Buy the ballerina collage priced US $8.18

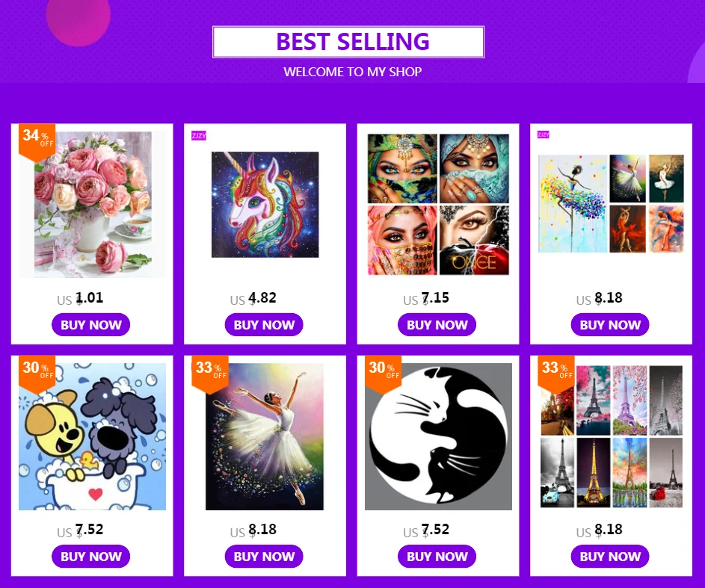tap(610, 325)
